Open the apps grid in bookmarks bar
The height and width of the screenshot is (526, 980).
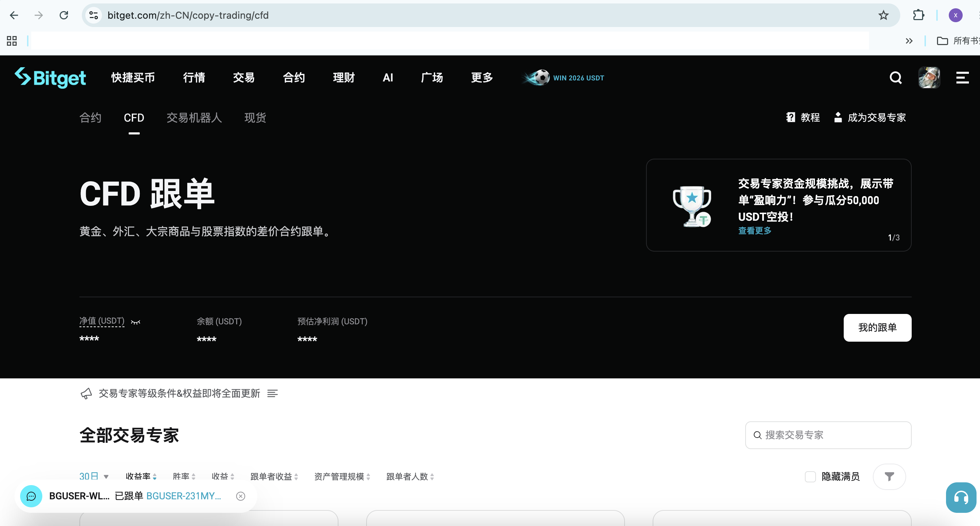point(12,41)
